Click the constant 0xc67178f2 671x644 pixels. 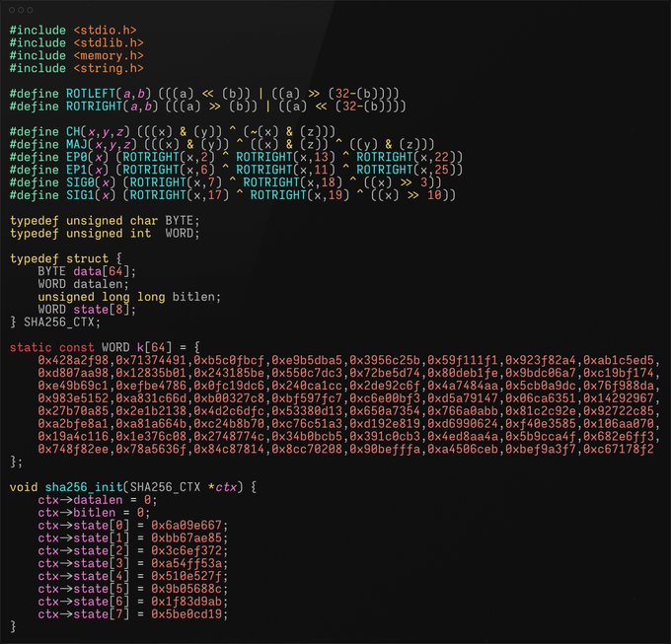[619, 450]
